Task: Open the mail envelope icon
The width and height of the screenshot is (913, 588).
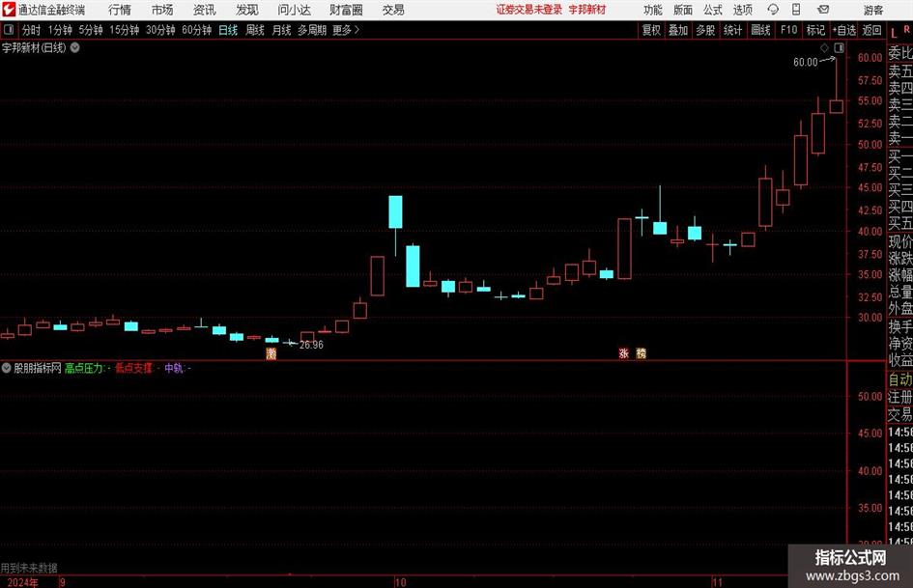Action: [823, 10]
